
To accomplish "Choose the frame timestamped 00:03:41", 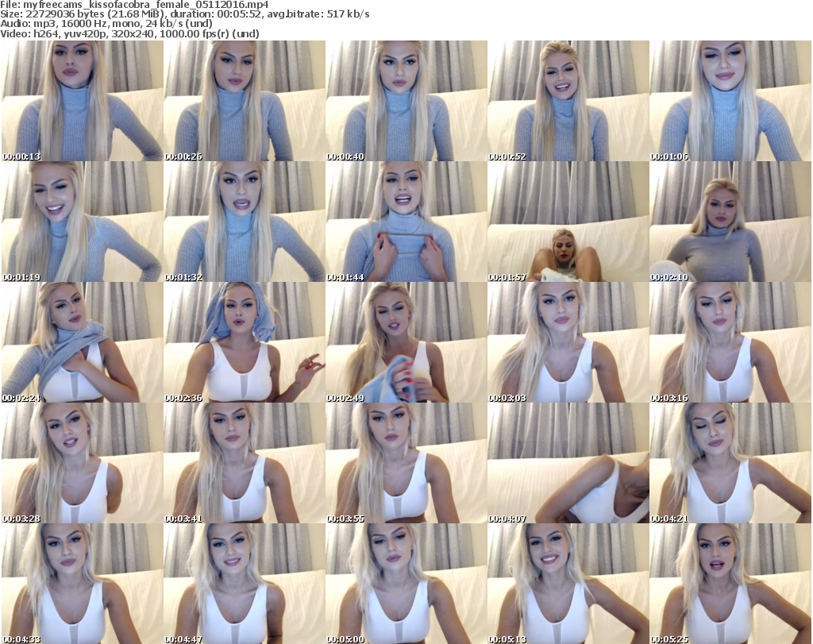I will click(245, 463).
